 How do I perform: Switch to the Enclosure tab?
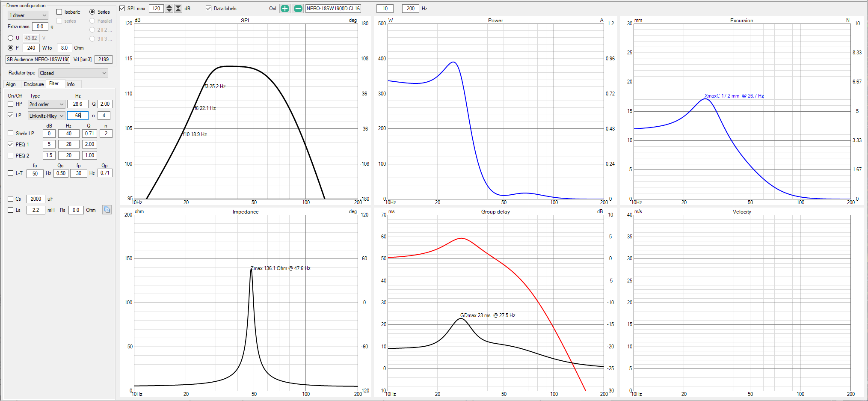[x=34, y=84]
